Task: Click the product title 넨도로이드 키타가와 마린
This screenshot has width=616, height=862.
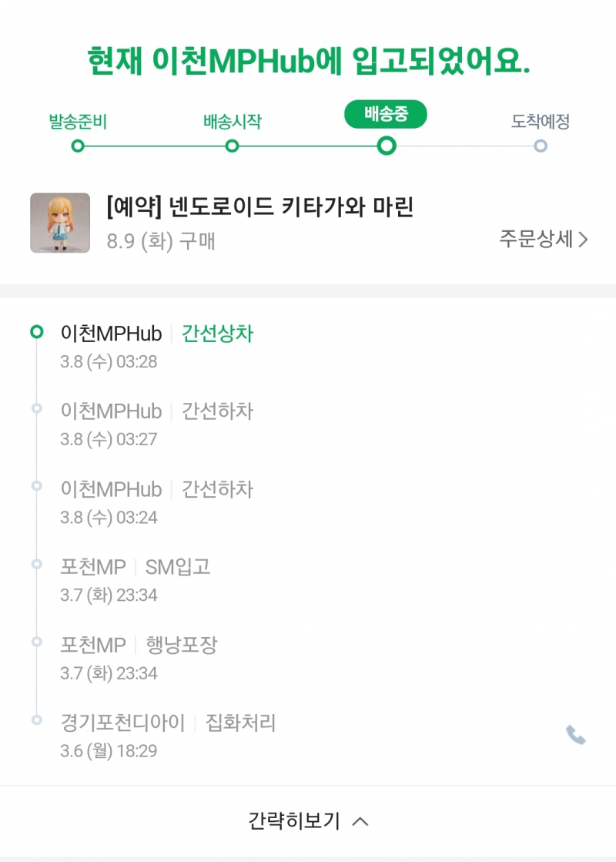Action: (260, 206)
